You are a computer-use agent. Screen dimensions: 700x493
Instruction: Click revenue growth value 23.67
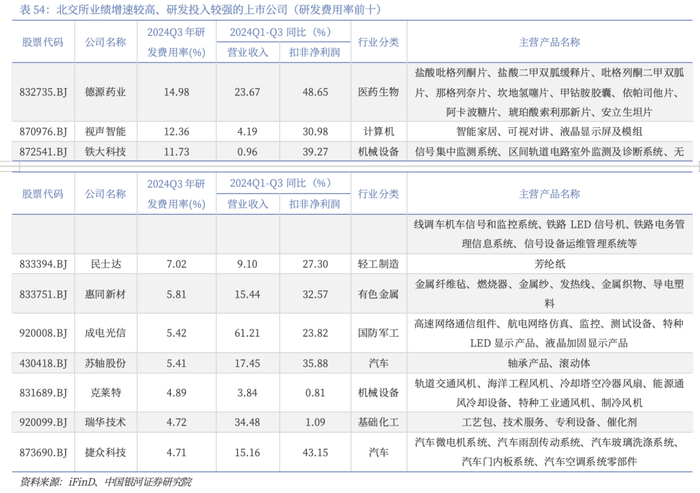(247, 92)
